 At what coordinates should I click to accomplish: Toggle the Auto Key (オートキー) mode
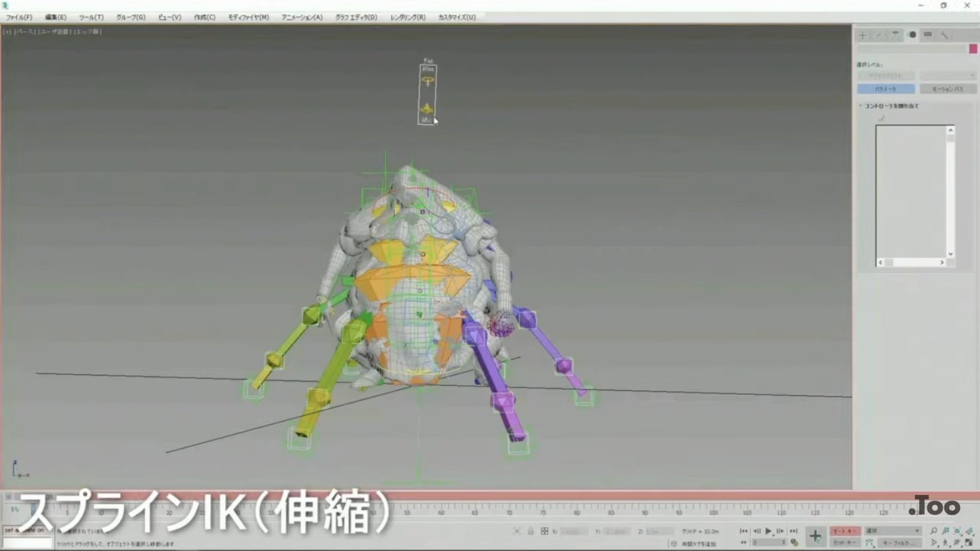[844, 531]
